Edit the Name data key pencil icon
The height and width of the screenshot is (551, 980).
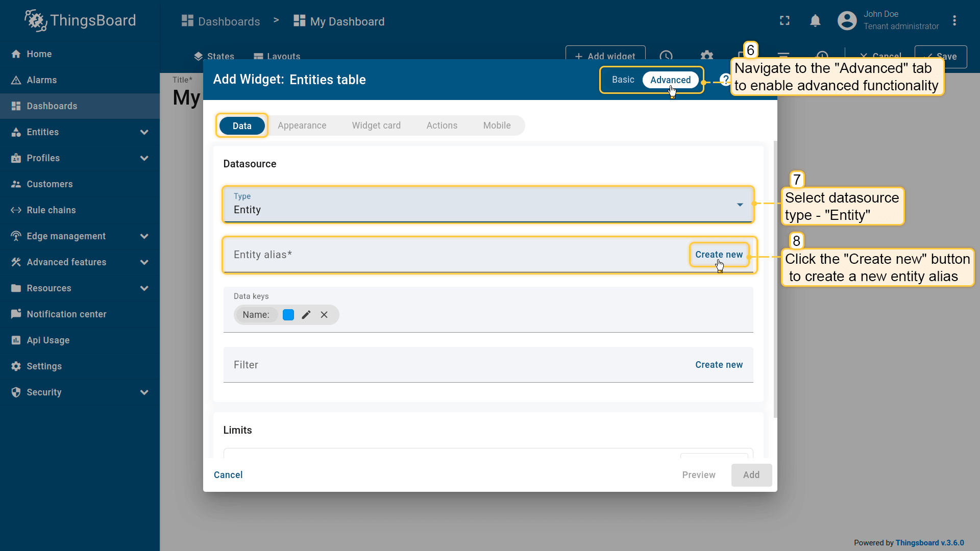point(306,315)
